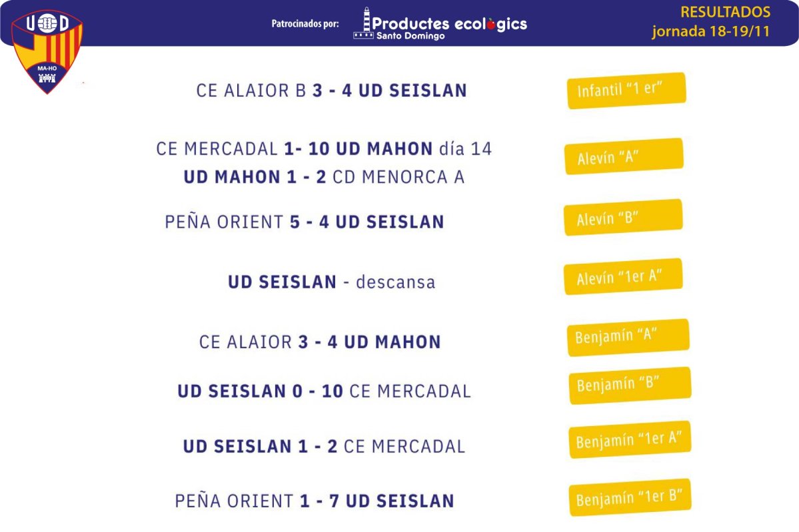Select the Benjamín "B" yellow label
Screen dimensions: 799x532
click(x=630, y=386)
